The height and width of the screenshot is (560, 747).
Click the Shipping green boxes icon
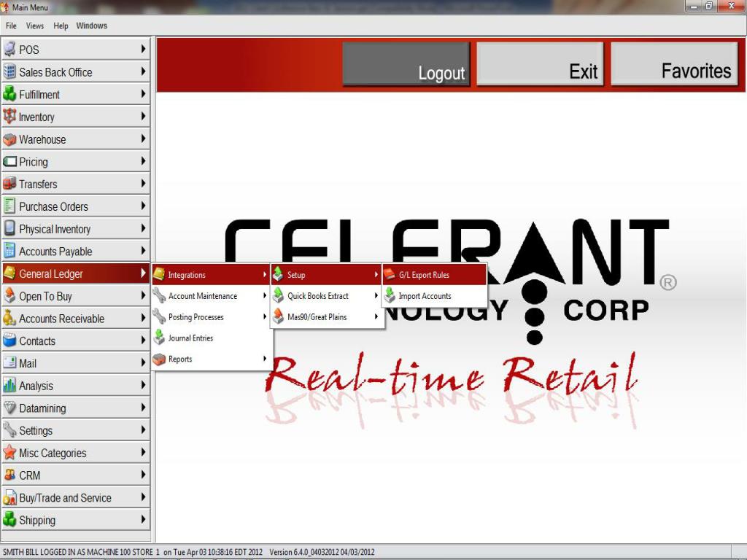click(x=9, y=519)
